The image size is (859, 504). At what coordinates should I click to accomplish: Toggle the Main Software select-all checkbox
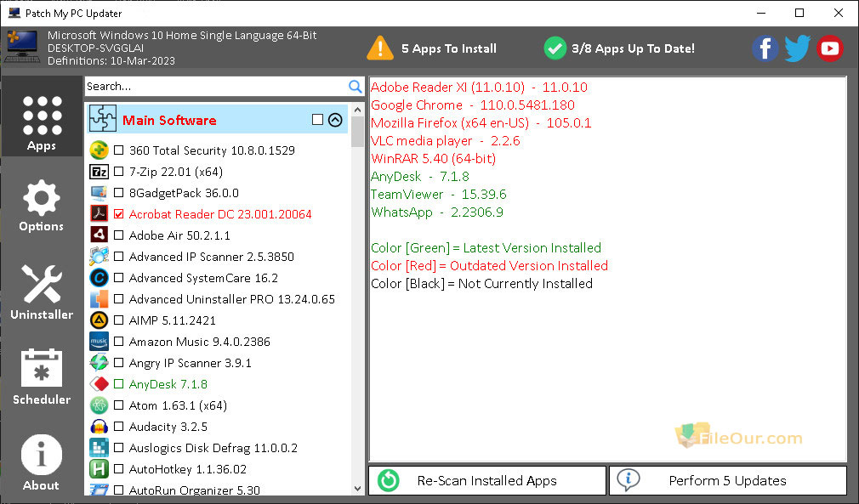(x=317, y=119)
